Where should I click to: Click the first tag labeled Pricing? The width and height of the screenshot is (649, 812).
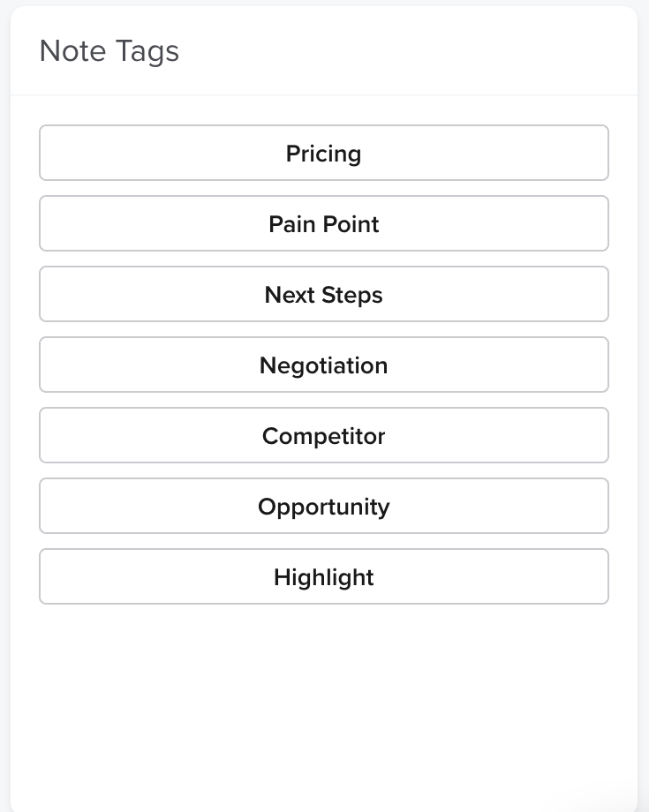pyautogui.click(x=324, y=153)
